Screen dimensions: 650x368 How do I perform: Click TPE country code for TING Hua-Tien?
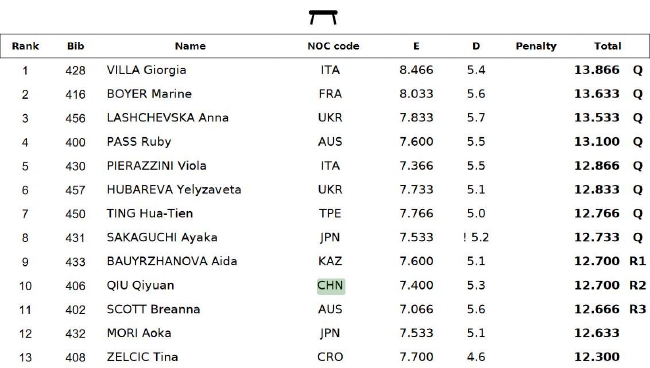point(330,213)
